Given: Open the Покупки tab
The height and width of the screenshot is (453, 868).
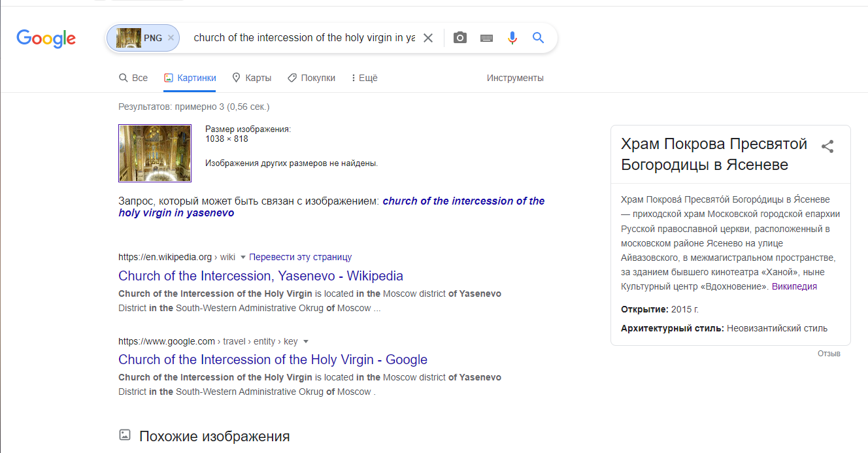Looking at the screenshot, I should pyautogui.click(x=311, y=78).
